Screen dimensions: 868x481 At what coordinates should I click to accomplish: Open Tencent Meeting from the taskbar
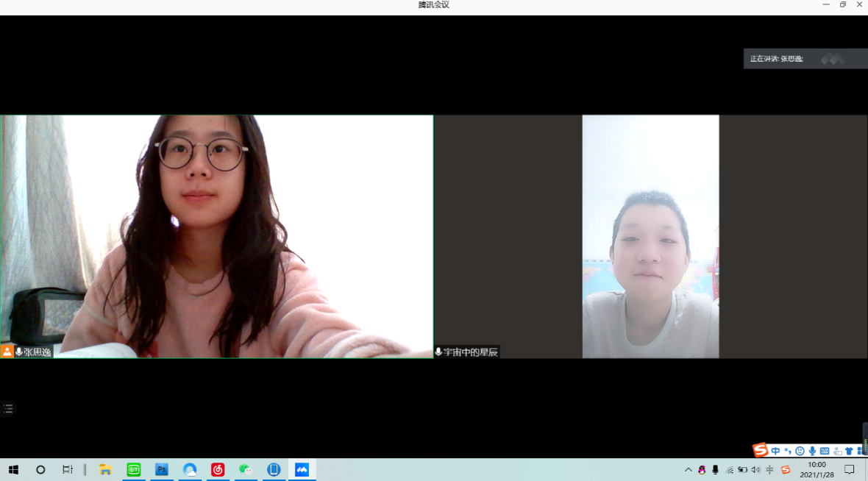tap(302, 470)
